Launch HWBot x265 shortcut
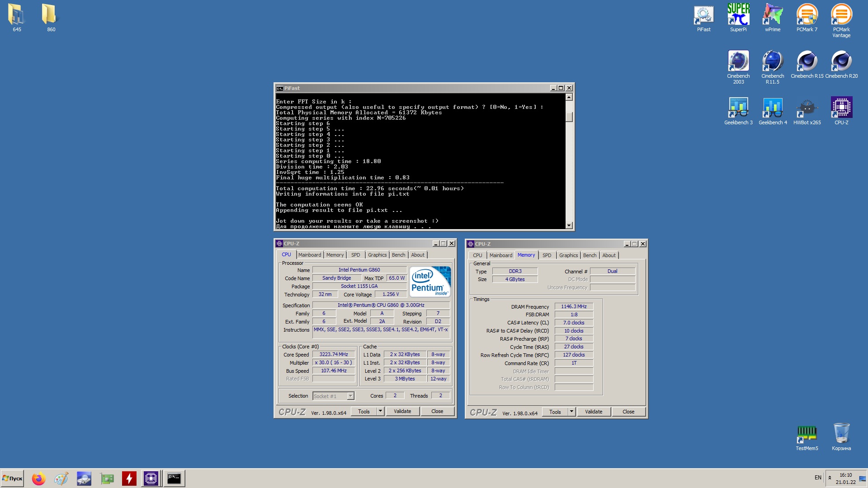This screenshot has height=488, width=868. (x=807, y=111)
